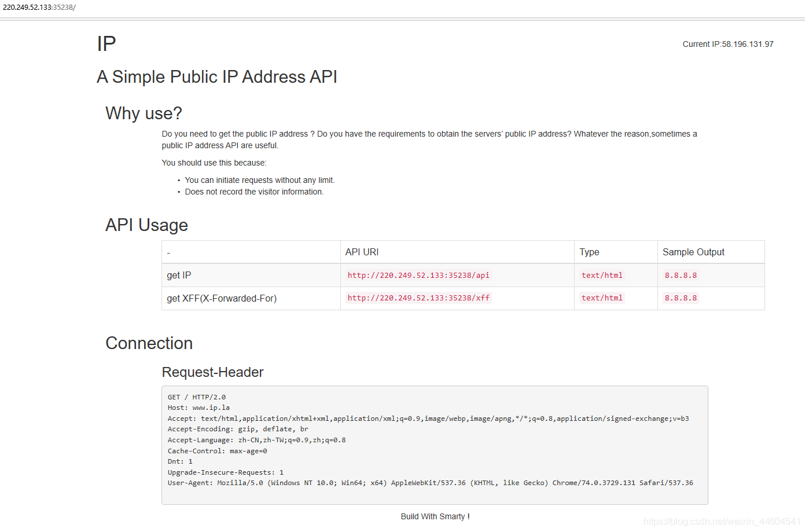Click the Dnt: 1 line
The width and height of the screenshot is (805, 532).
click(180, 461)
